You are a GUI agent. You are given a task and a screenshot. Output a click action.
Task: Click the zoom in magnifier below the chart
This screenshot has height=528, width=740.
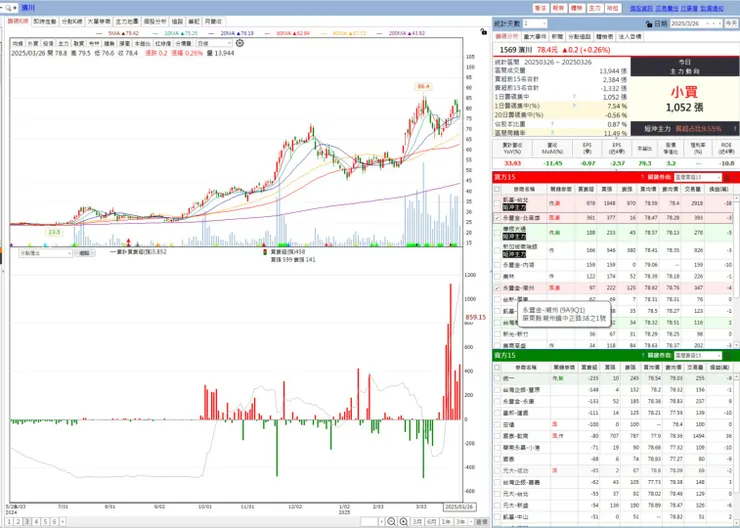click(404, 521)
